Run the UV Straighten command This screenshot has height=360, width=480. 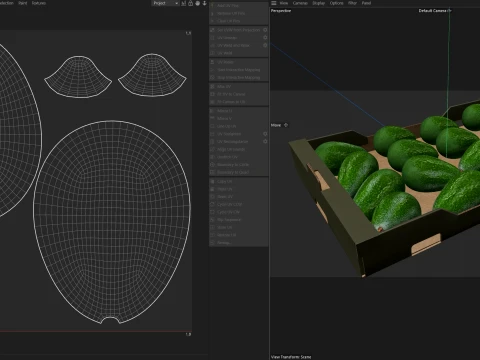pyautogui.click(x=236, y=134)
